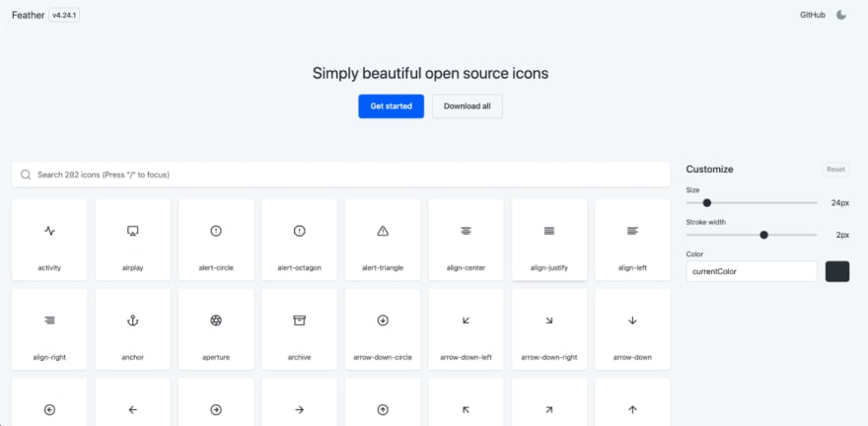Select the airplay icon card
868x426 pixels.
(133, 240)
